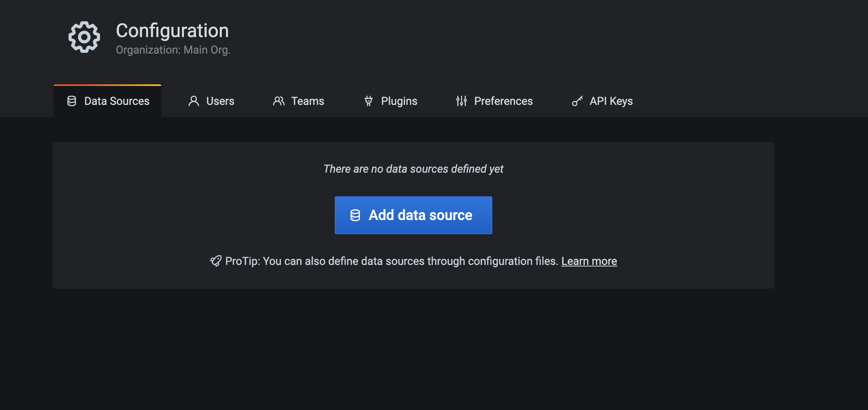Click the database icon on Data Sources tab
Image resolution: width=868 pixels, height=410 pixels.
[72, 101]
